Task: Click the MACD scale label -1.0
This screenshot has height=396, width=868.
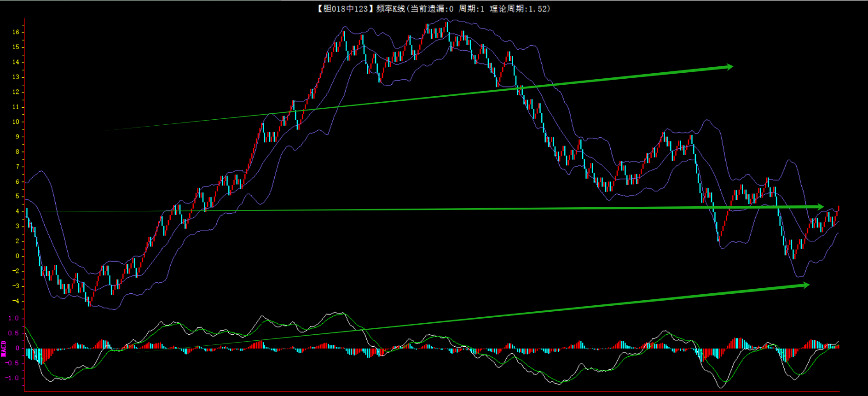Action: pos(12,378)
